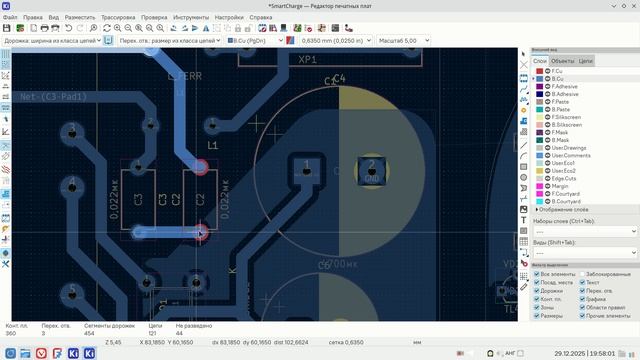The image size is (640, 360).
Task: Open the B.Cu (PgDn) layer dropdown
Action: pos(255,40)
